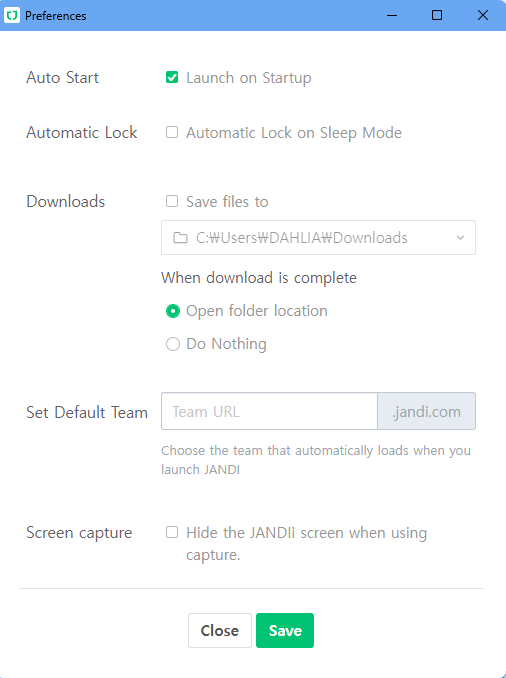
Task: Minimize the Preferences window
Action: point(392,16)
